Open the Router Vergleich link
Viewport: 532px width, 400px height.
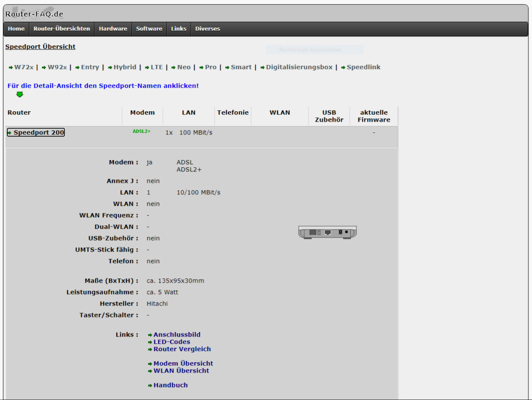pos(182,350)
